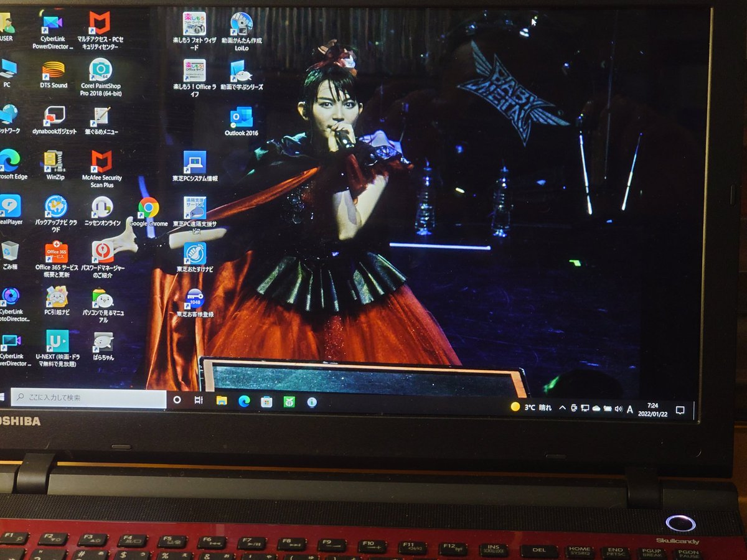Image resolution: width=747 pixels, height=560 pixels.
Task: Open 楽しもう！Office ライフ shortcut
Action: pyautogui.click(x=194, y=78)
